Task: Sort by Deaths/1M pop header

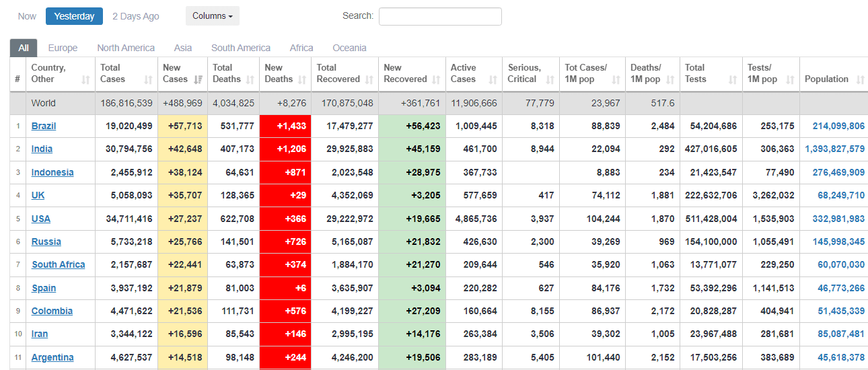Action: (x=645, y=73)
